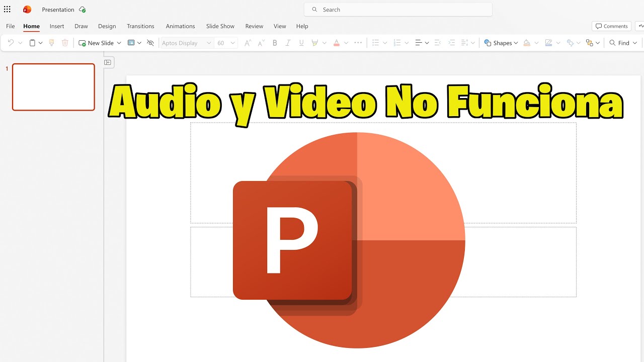Viewport: 644px width, 362px height.
Task: Expand the Layout dropdown arrow
Action: pos(139,43)
